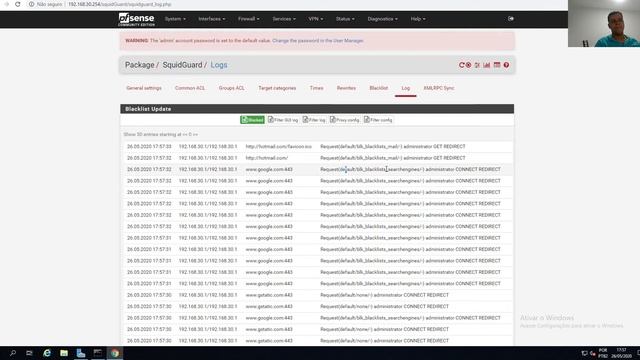The image size is (640, 360).
Task: Open the Diagnostics dropdown menu
Action: [382, 19]
